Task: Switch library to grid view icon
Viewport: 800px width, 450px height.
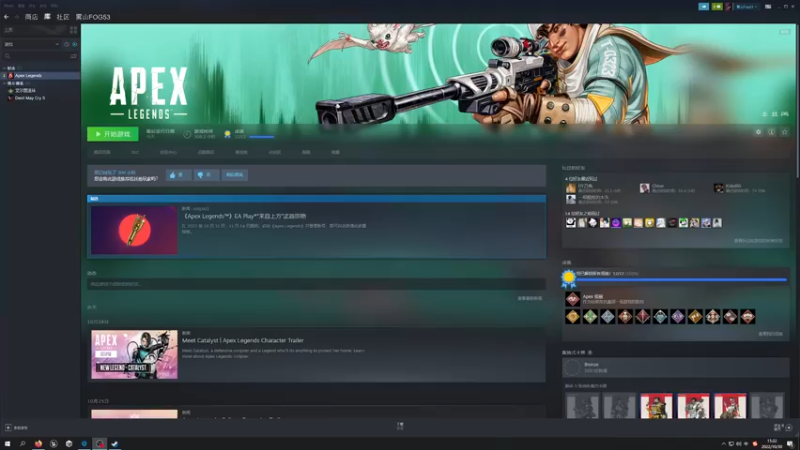Action: 73,30
